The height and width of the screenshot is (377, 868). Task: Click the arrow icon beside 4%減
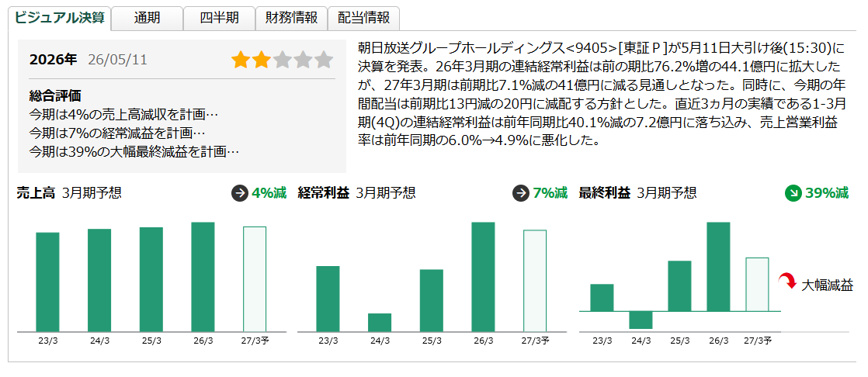click(x=239, y=193)
